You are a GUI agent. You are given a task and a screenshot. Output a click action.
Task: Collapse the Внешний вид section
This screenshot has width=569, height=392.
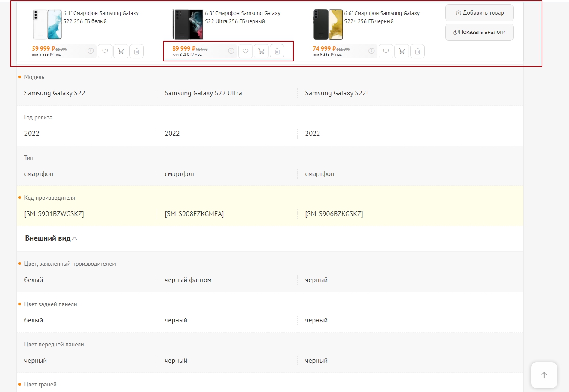pyautogui.click(x=51, y=238)
